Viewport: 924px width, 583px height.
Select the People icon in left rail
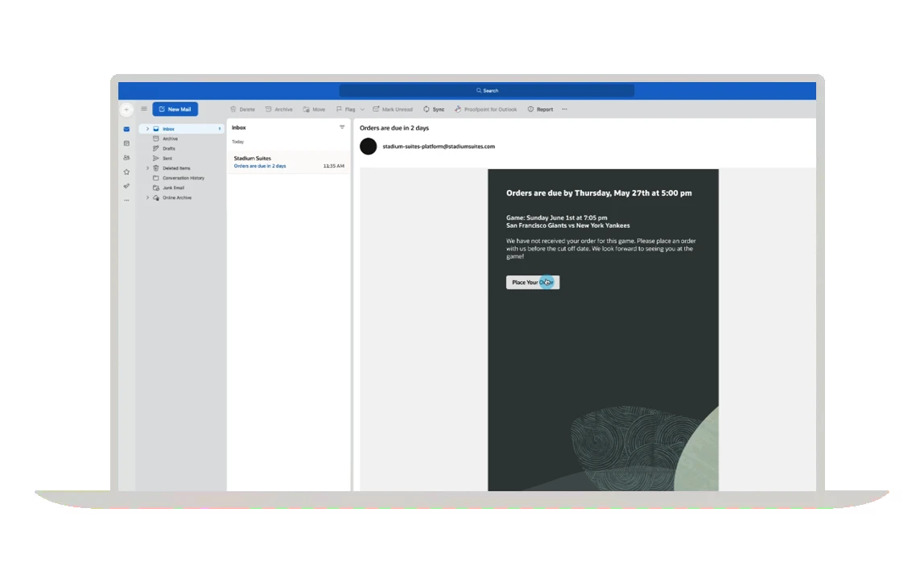(126, 158)
